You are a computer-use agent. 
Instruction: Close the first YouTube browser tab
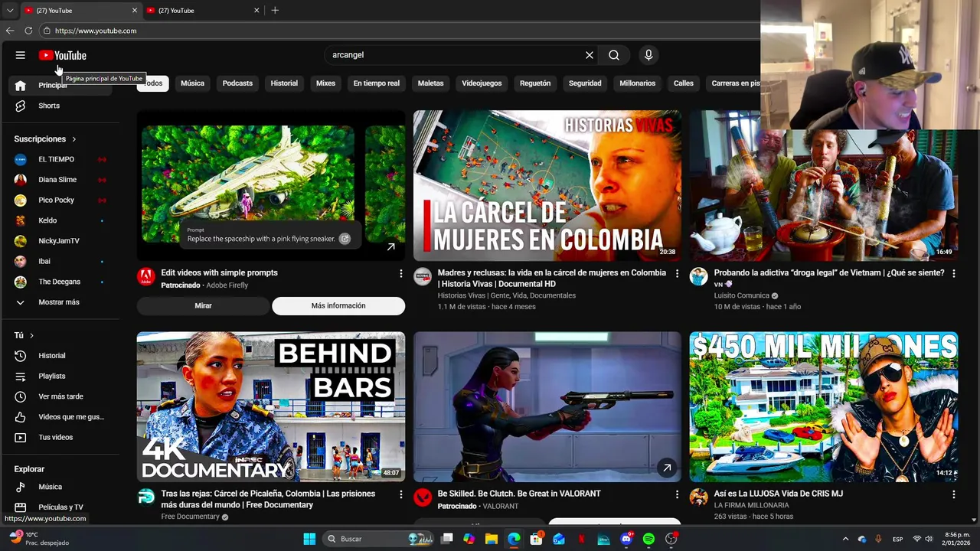135,10
